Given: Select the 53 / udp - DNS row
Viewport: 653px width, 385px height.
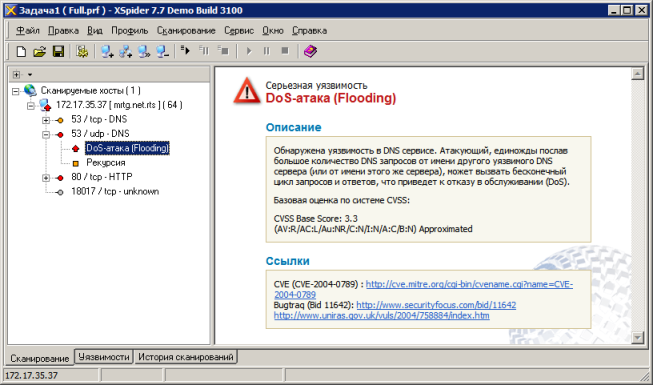Looking at the screenshot, I should (x=100, y=134).
